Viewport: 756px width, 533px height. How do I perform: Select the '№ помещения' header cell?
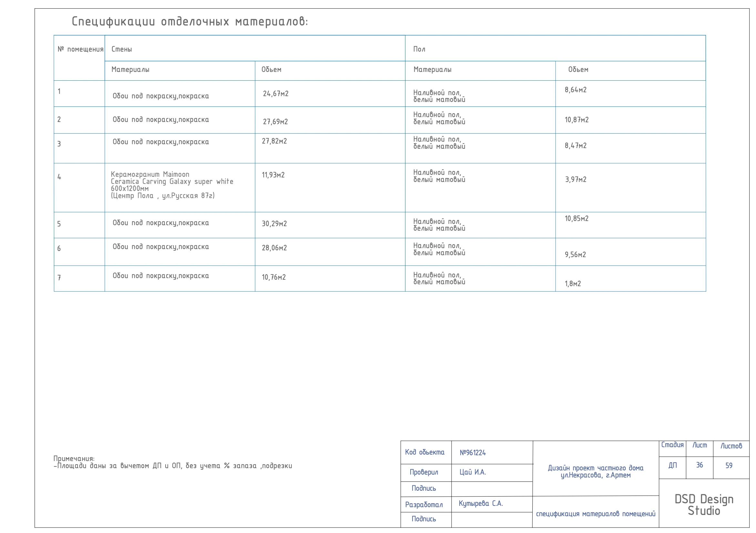click(x=80, y=49)
